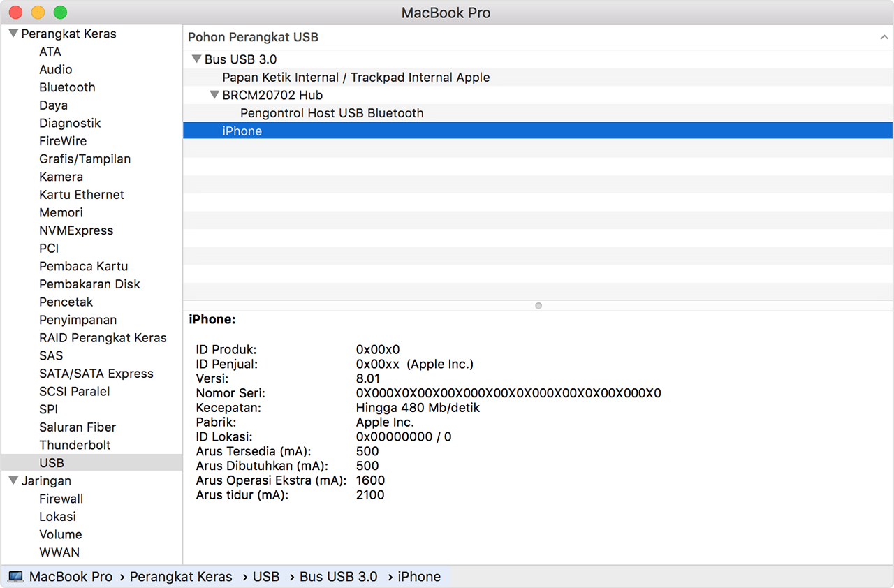894x588 pixels.
Task: Click USB in the path bar
Action: pyautogui.click(x=266, y=577)
